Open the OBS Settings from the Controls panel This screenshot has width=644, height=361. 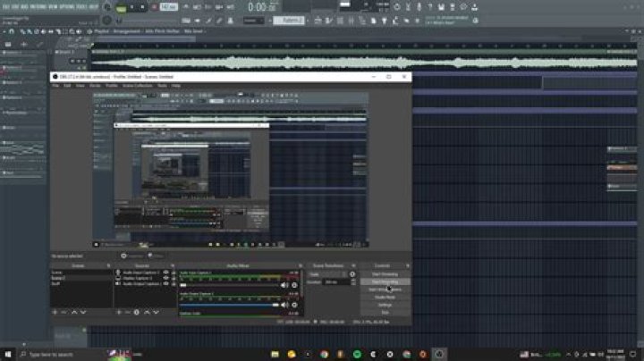pos(387,305)
